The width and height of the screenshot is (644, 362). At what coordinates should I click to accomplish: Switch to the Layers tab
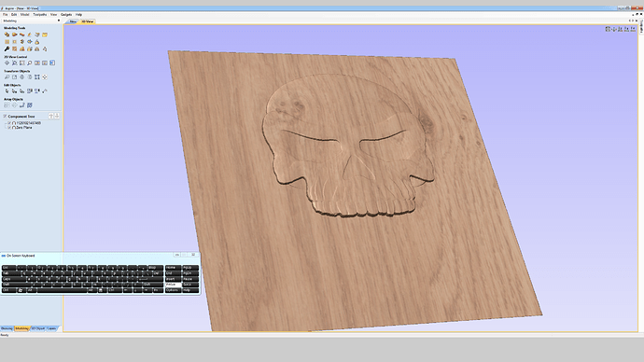(51, 328)
